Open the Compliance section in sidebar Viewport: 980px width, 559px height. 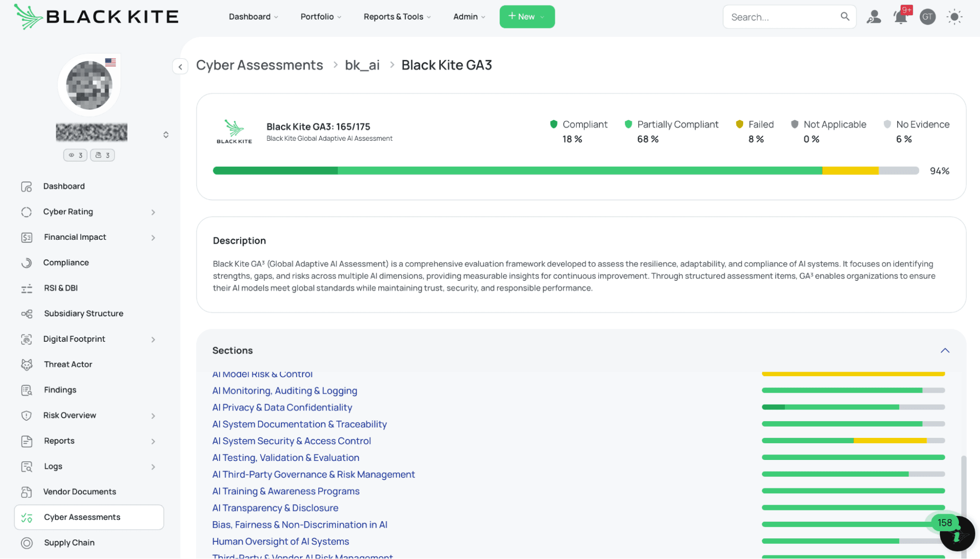point(66,262)
